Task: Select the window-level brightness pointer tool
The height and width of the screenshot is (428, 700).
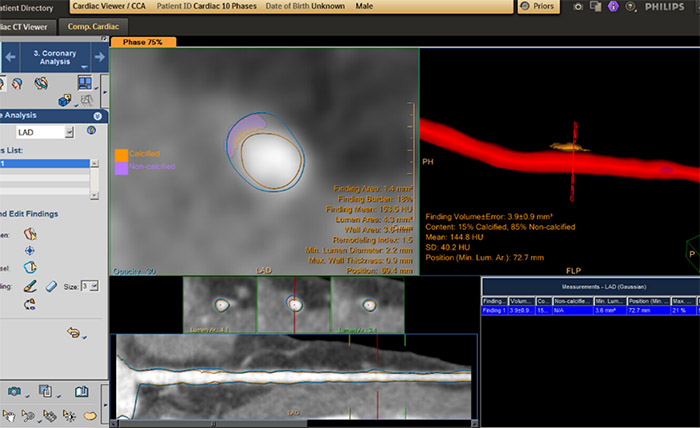Action: pos(69,416)
